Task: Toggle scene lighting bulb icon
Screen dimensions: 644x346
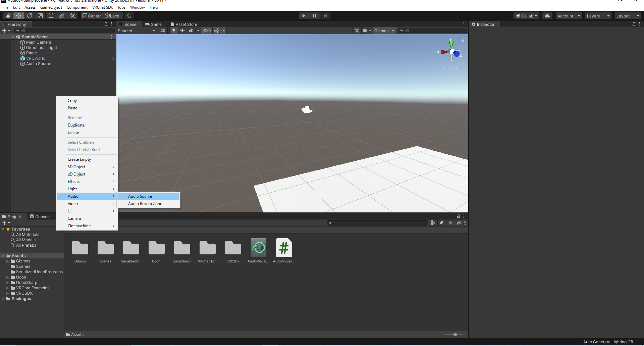Action: [173, 31]
